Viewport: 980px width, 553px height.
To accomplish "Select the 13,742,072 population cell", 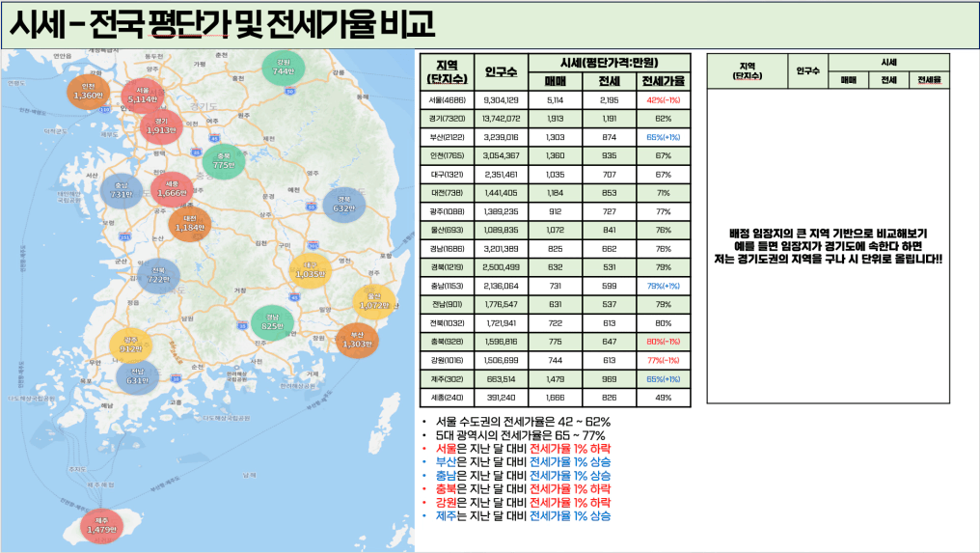I will click(502, 119).
